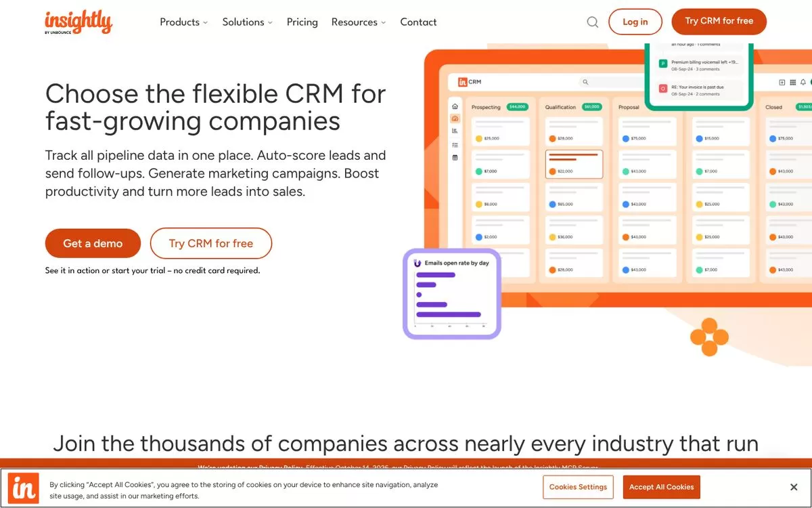Click the home icon in the CRM mockup sidebar
812x508 pixels.
click(455, 106)
